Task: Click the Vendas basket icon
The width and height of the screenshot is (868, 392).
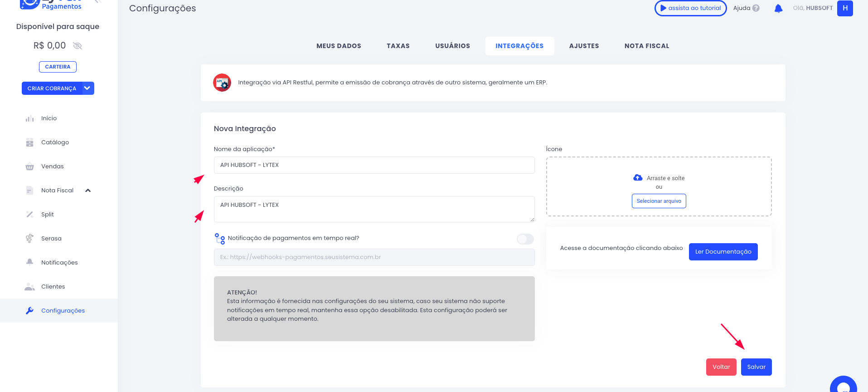Action: click(30, 167)
